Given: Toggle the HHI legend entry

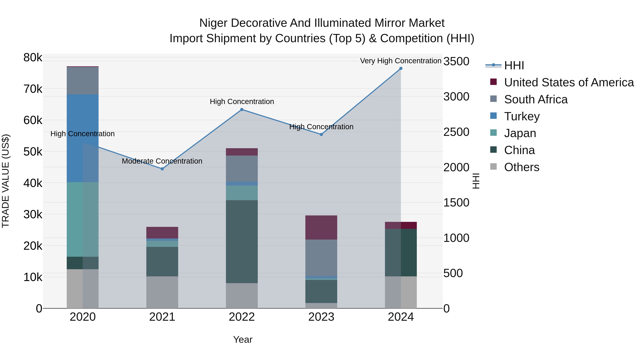Looking at the screenshot, I should coord(504,65).
